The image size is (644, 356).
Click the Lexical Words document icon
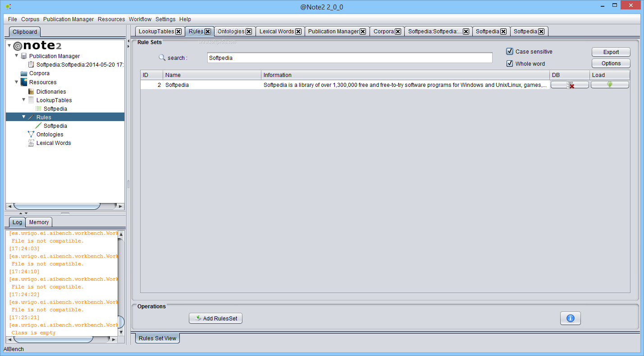[x=31, y=143]
